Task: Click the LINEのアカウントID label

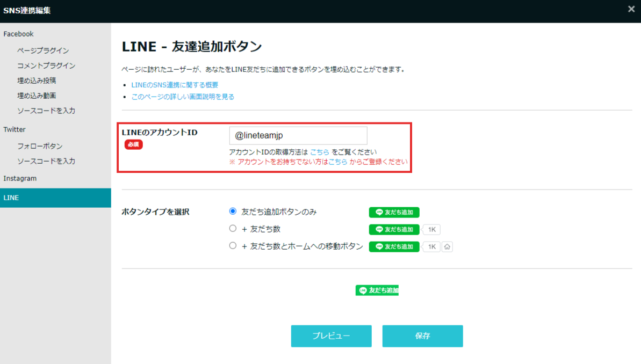Action: click(160, 133)
